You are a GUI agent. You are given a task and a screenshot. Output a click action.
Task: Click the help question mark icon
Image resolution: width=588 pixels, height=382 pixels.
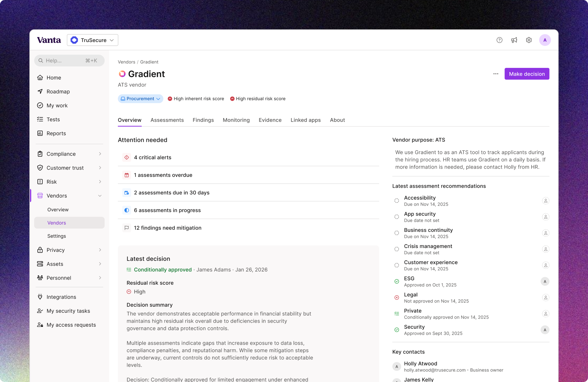click(x=499, y=40)
